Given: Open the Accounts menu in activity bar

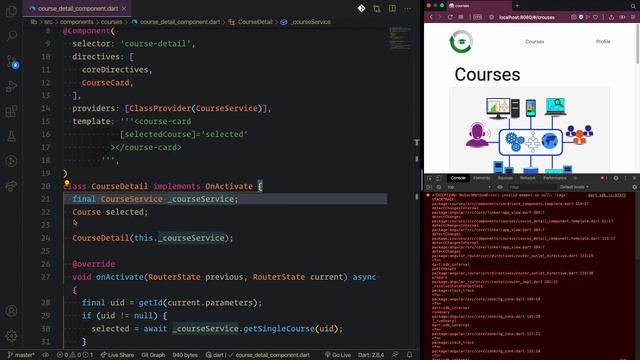Looking at the screenshot, I should click(11, 311).
